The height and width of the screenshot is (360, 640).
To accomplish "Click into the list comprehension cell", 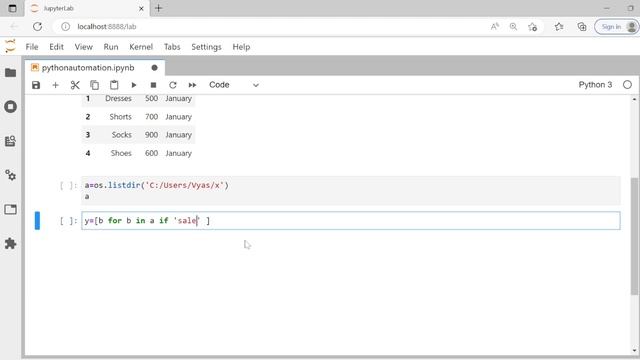I will point(351,220).
